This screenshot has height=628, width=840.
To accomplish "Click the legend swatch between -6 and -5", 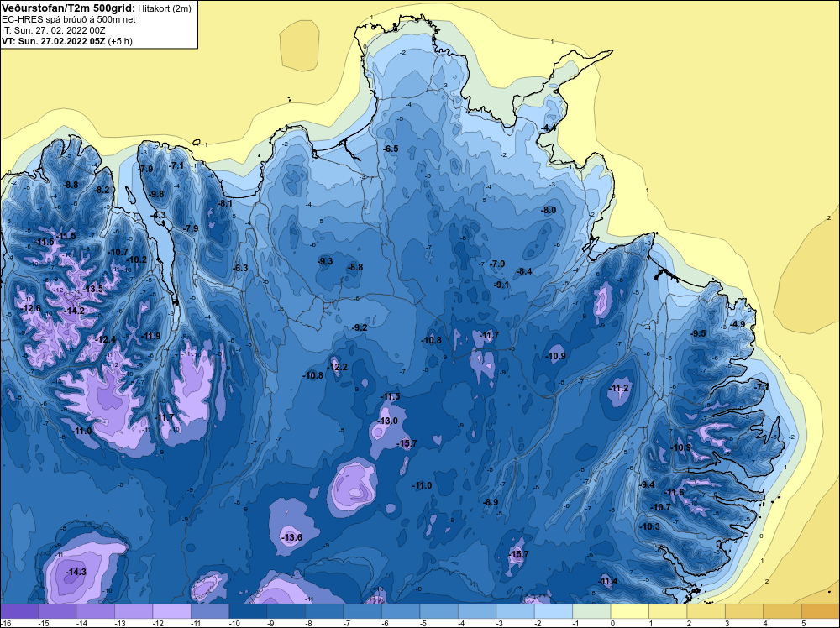I will [x=401, y=611].
